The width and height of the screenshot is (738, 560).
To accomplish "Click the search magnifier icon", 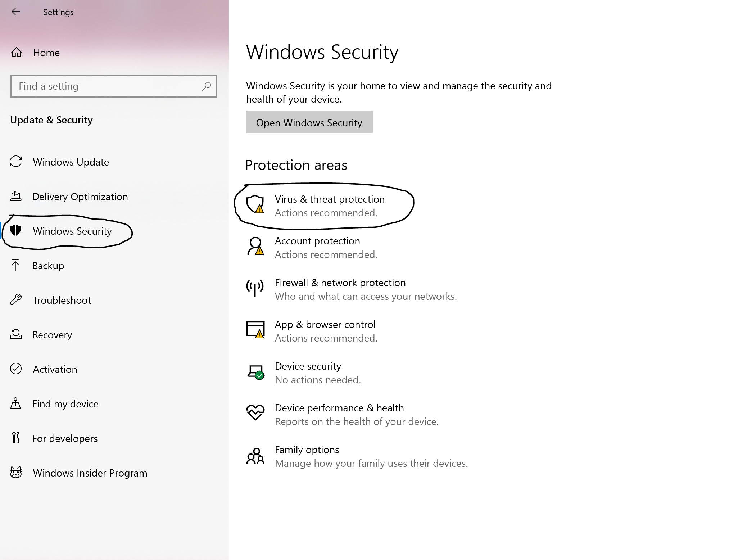I will pos(207,86).
